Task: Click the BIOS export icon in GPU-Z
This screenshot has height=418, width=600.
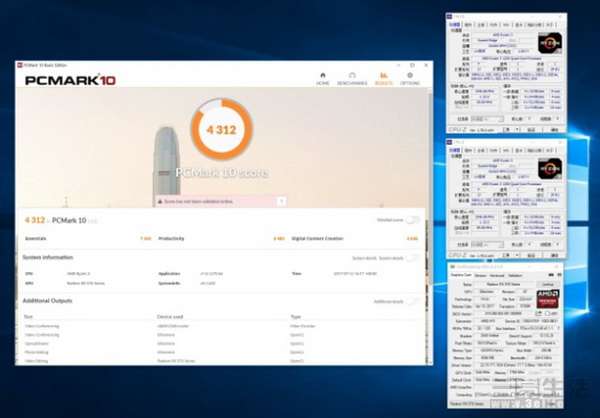Action: (x=538, y=314)
